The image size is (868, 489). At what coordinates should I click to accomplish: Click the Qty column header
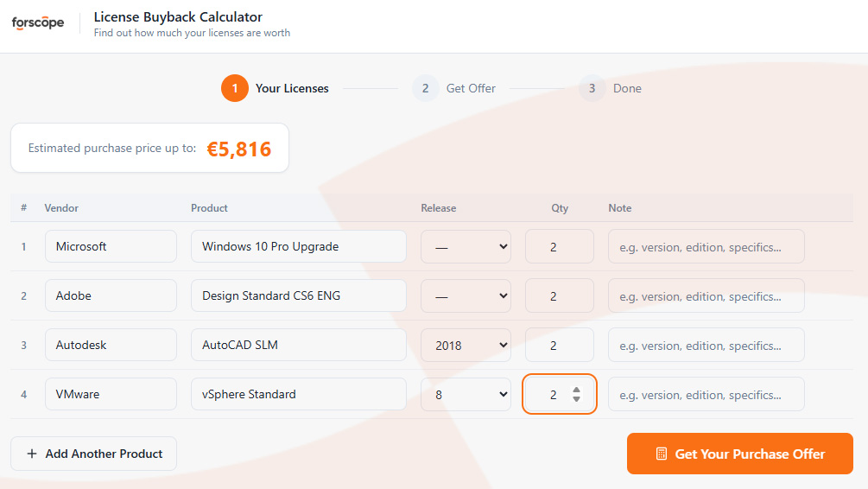[x=560, y=208]
